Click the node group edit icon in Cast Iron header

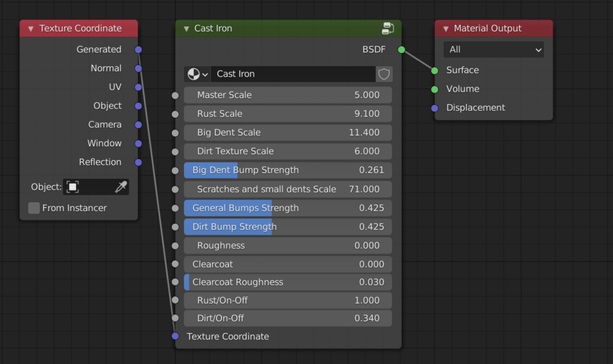[x=387, y=28]
